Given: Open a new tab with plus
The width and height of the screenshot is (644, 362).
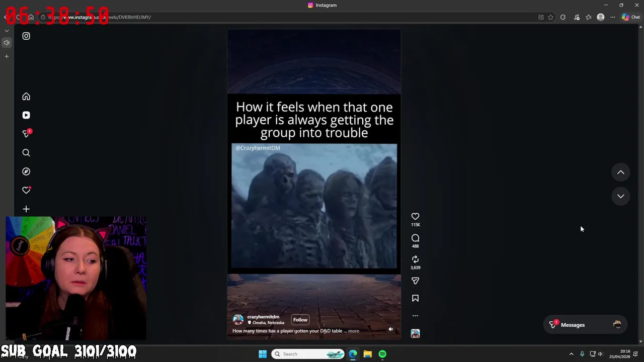Looking at the screenshot, I should coord(7,56).
